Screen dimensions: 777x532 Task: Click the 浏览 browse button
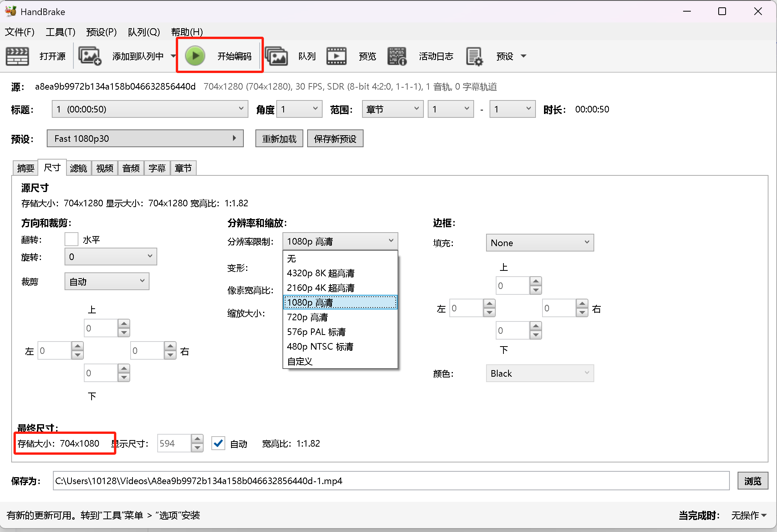coord(753,481)
